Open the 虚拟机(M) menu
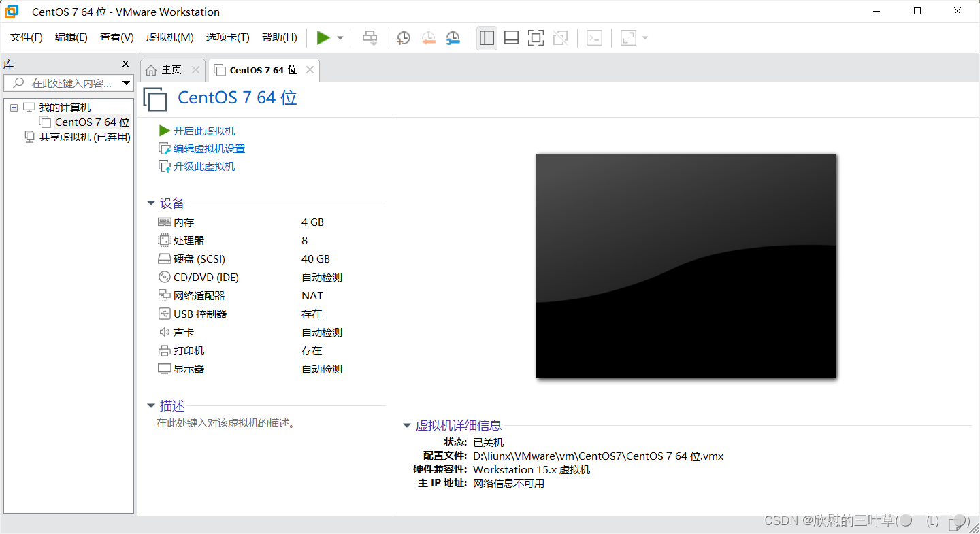Image resolution: width=980 pixels, height=534 pixels. coord(170,37)
